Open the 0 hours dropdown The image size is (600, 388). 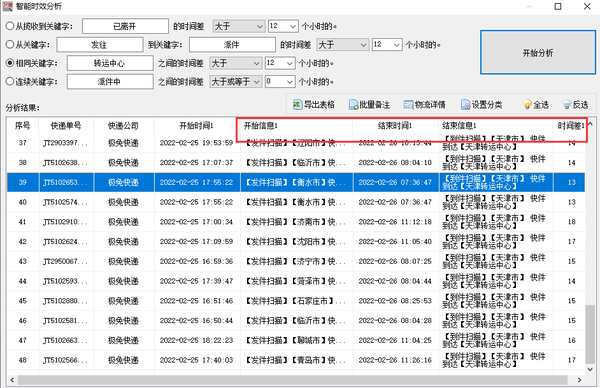click(x=280, y=82)
